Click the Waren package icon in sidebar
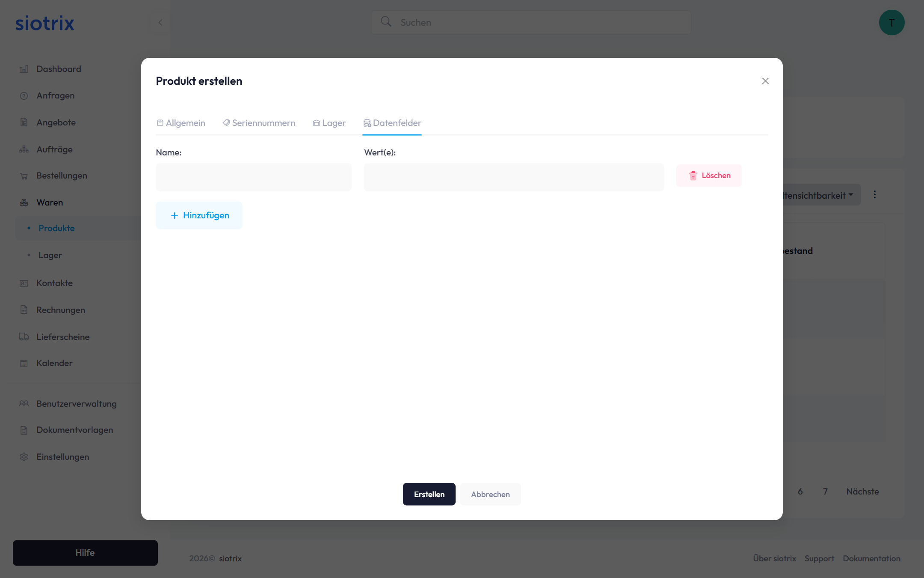The image size is (924, 578). tap(24, 202)
